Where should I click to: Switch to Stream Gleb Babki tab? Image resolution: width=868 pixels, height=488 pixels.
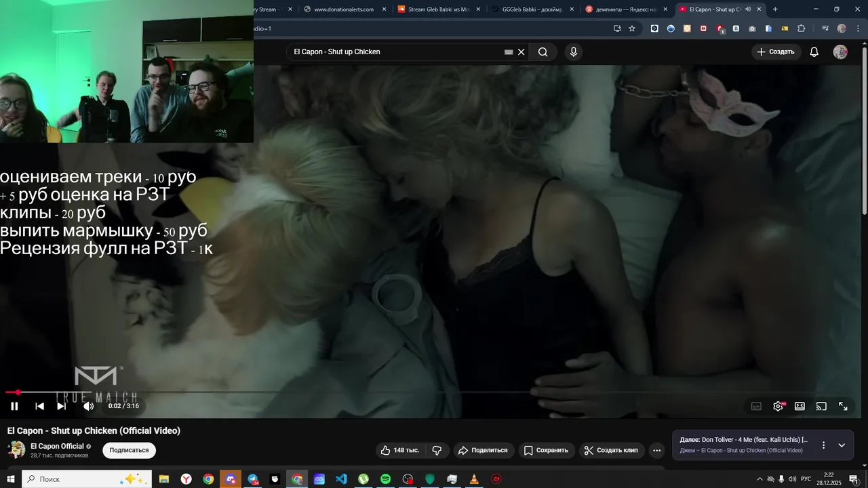tap(439, 9)
